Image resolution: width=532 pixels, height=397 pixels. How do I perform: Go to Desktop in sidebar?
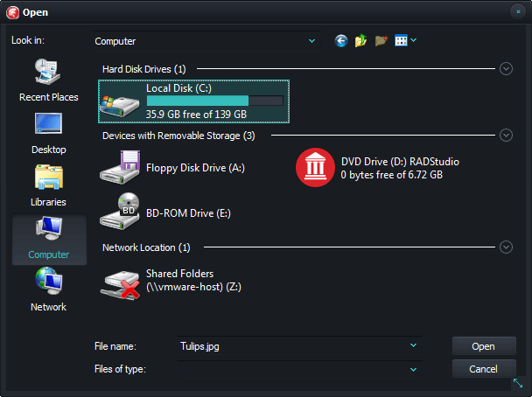[49, 133]
